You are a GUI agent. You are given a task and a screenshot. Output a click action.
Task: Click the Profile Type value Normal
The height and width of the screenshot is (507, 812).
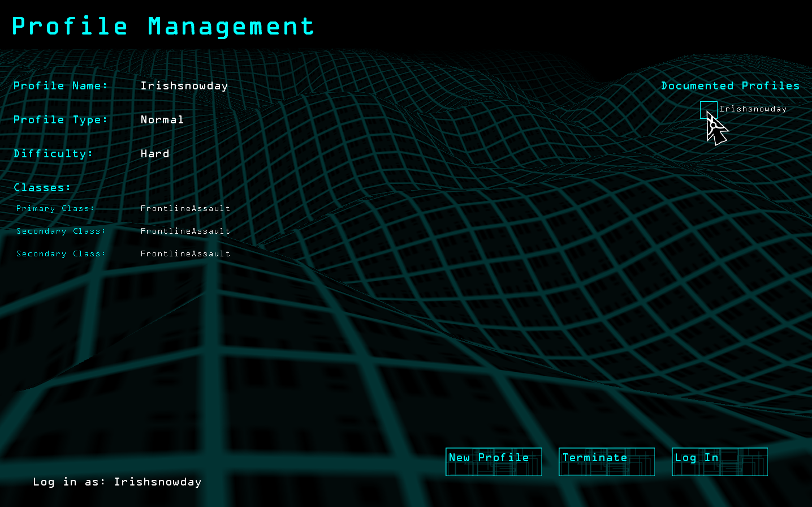pyautogui.click(x=162, y=120)
